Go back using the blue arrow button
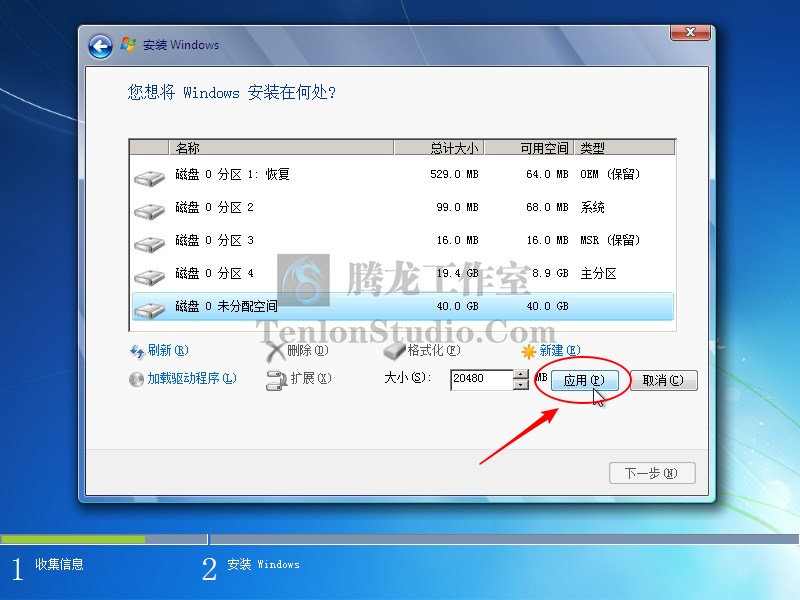 (x=101, y=47)
